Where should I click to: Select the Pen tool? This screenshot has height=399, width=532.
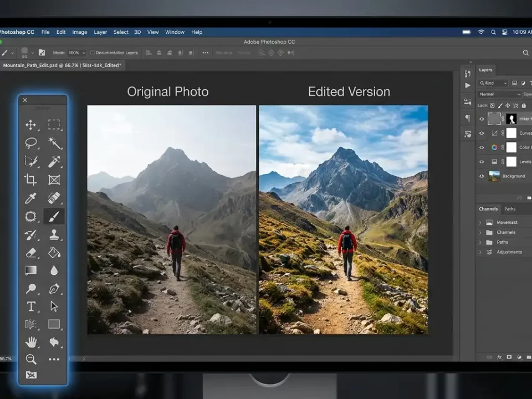click(54, 289)
